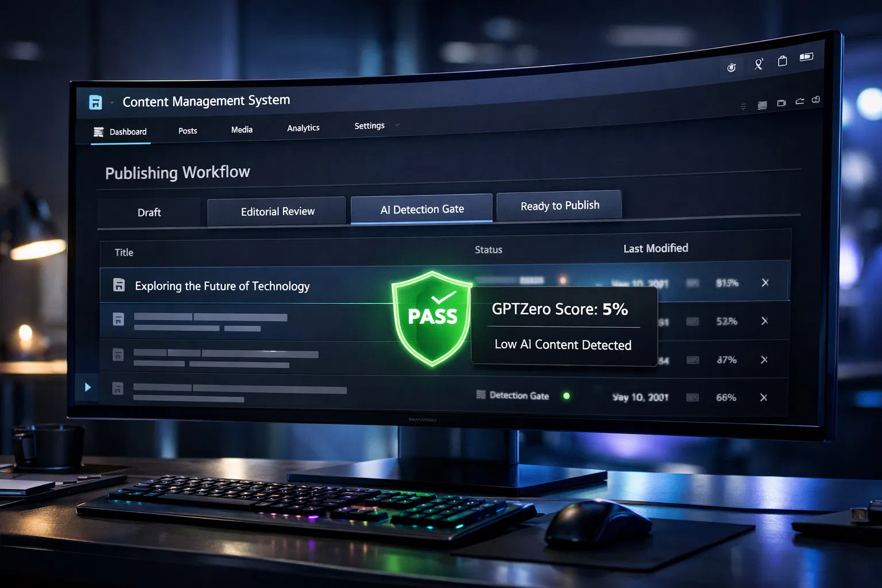Click the shopping bag icon in header

point(782,61)
